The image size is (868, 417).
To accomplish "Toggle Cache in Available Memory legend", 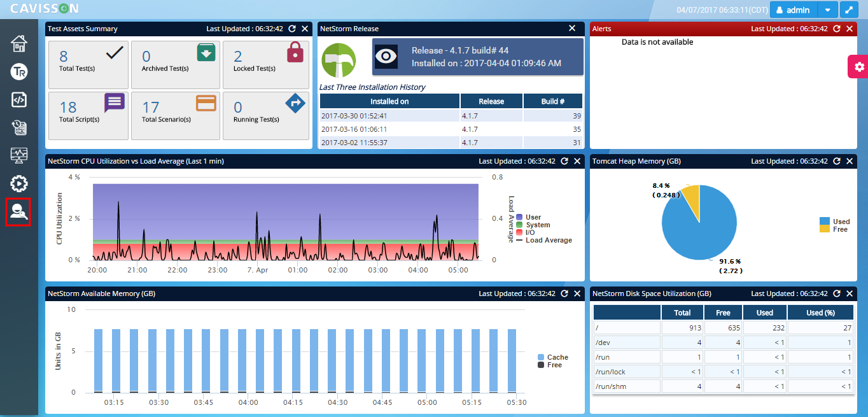I will pos(553,358).
